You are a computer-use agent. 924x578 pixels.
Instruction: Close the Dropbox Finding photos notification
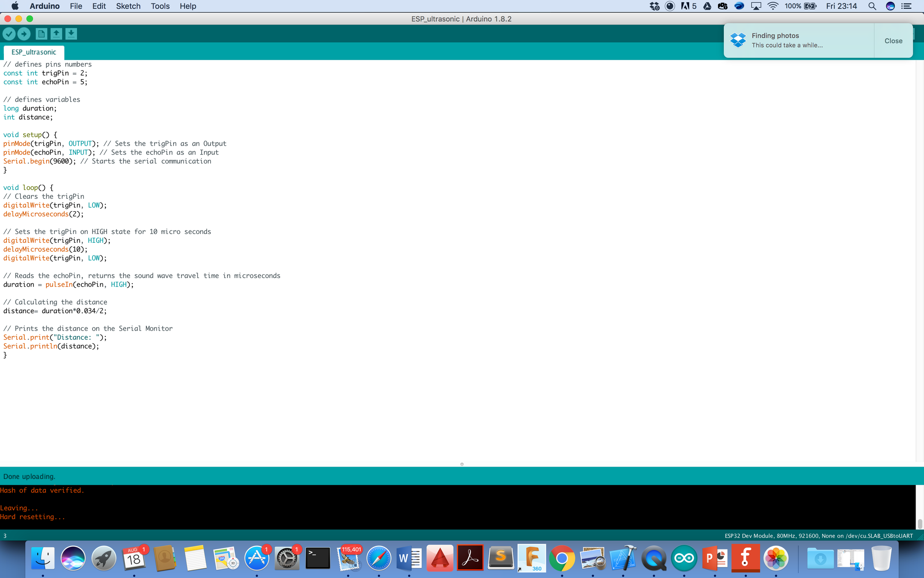(x=893, y=41)
